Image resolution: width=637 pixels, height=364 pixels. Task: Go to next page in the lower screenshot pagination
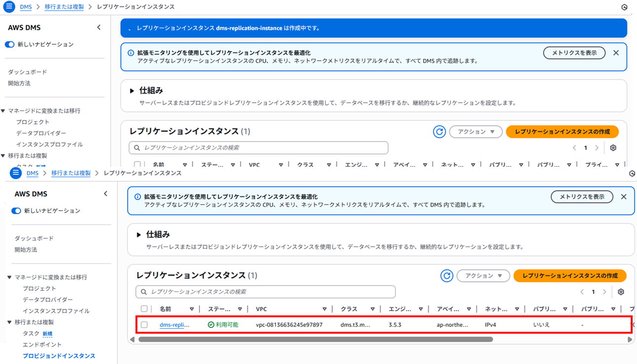604,292
